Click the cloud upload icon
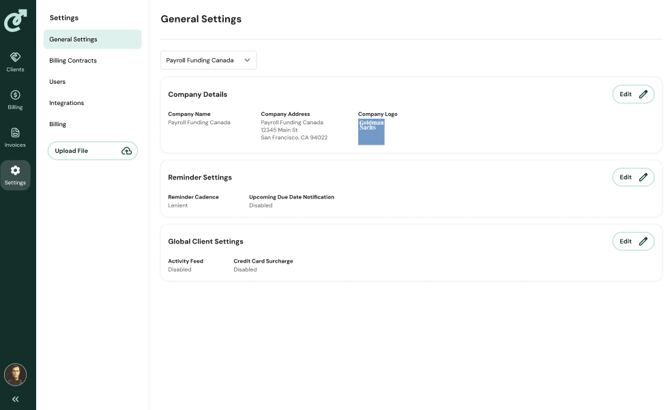Screen dimensions: 670x410 click(x=126, y=151)
